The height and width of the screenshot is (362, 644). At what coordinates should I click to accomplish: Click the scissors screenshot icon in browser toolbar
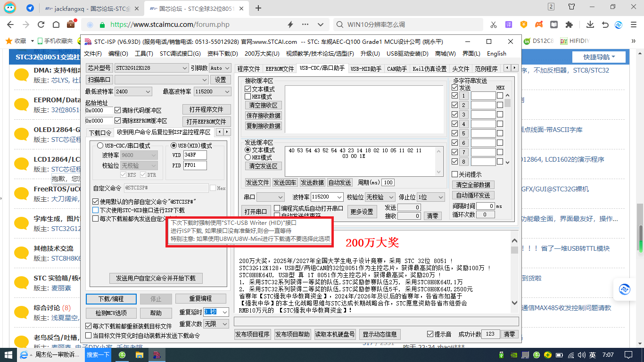(x=494, y=25)
